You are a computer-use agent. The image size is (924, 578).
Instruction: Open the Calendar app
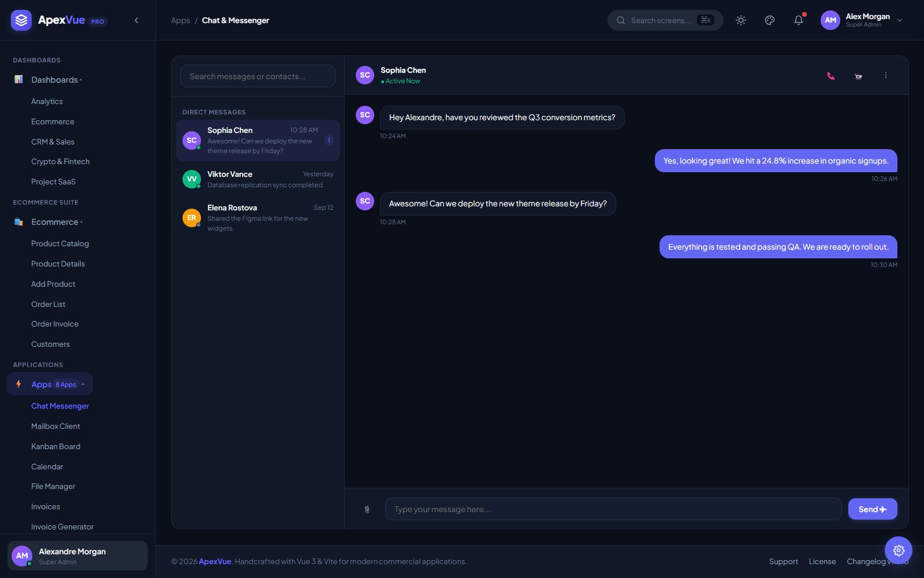click(47, 466)
